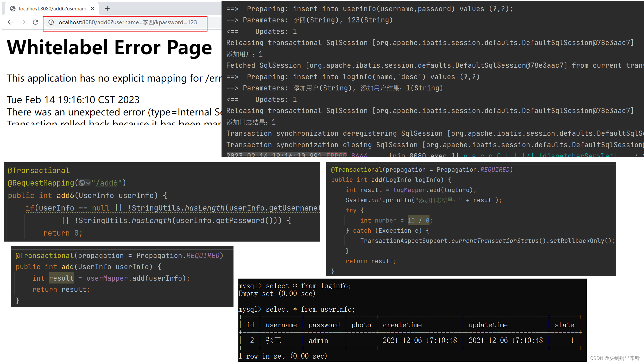The height and width of the screenshot is (363, 644).
Task: Open site information icon in address bar
Action: coord(51,22)
